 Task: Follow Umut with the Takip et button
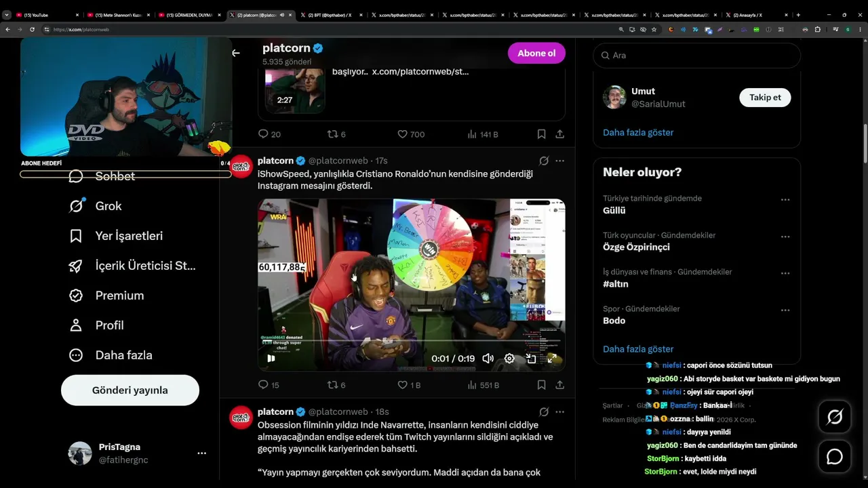pyautogui.click(x=765, y=98)
